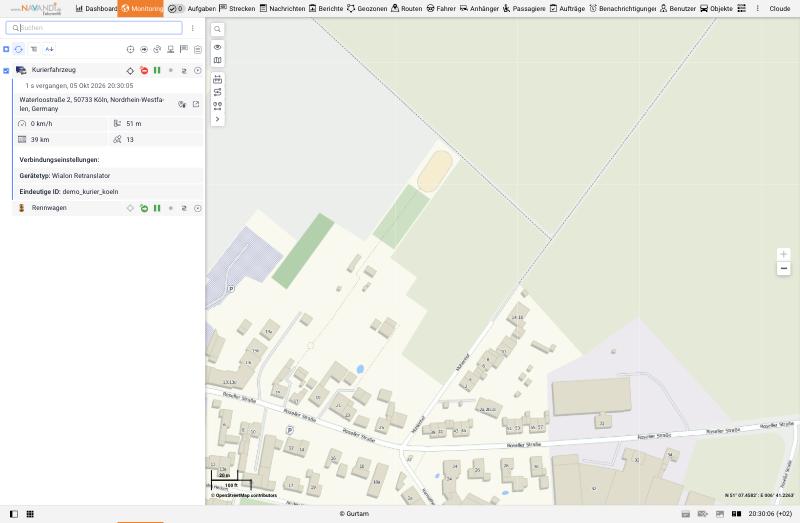Open Benachrichtigungen tab
The width and height of the screenshot is (800, 523).
click(622, 8)
